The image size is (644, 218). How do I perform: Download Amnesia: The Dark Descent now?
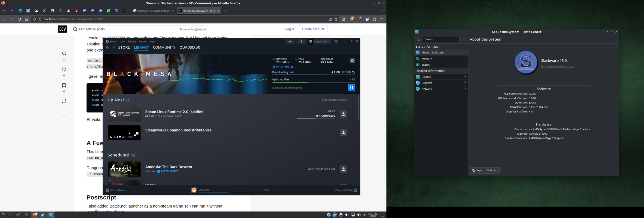343,169
